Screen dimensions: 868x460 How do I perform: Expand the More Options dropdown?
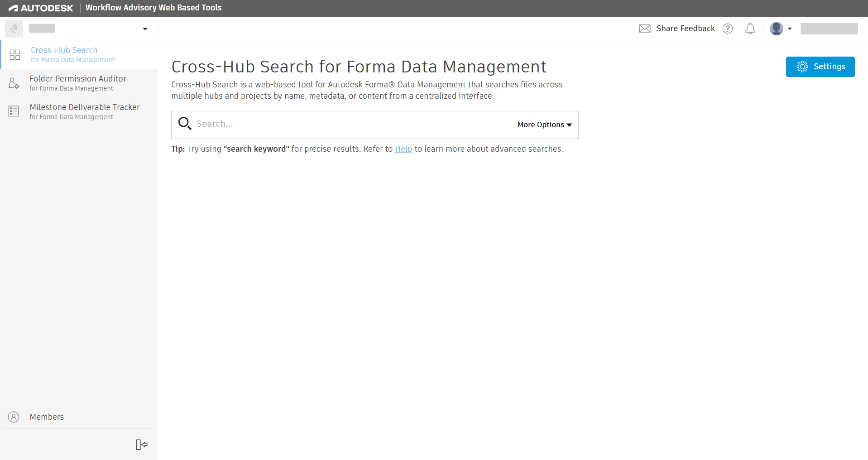545,125
